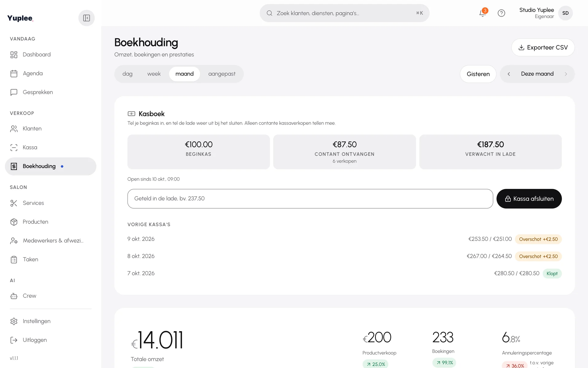Export data with Exporteer CSV
The width and height of the screenshot is (588, 368).
click(543, 48)
